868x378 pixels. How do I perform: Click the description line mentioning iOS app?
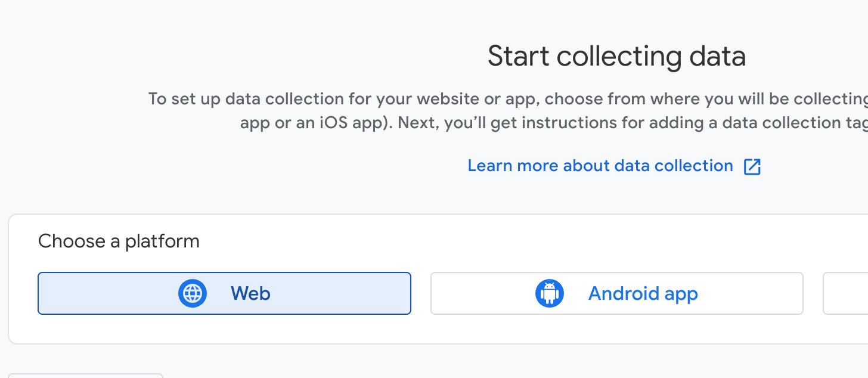554,123
